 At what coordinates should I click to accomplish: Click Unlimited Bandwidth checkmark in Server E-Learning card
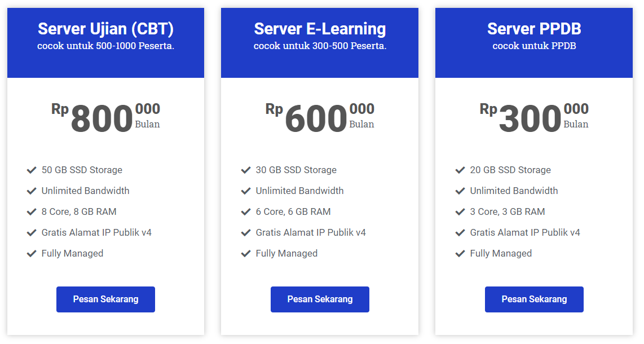[x=246, y=191]
